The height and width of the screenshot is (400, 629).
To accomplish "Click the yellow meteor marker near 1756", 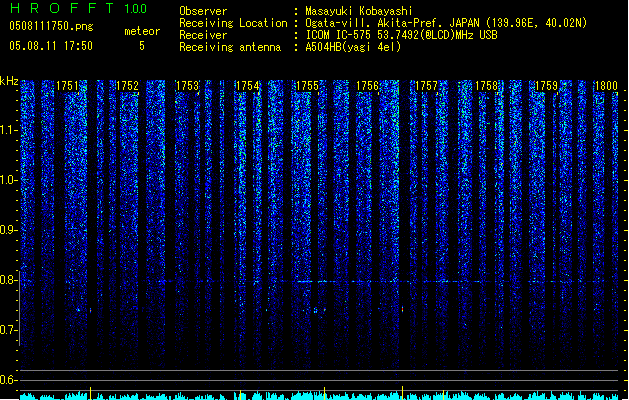I will pyautogui.click(x=402, y=393).
